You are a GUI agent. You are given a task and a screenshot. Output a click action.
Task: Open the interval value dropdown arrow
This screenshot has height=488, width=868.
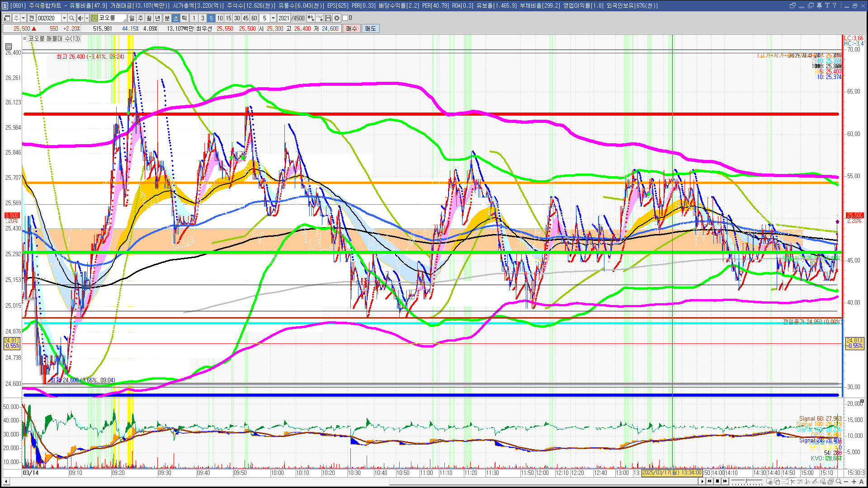point(273,18)
